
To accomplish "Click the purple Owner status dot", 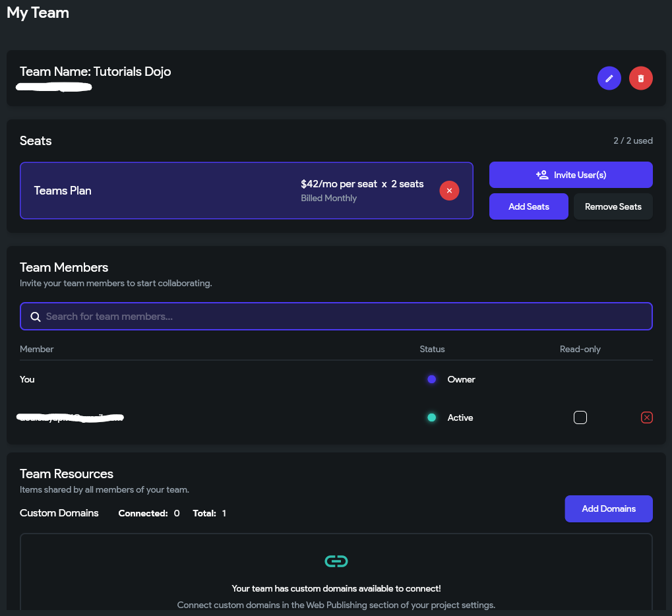I will (x=432, y=379).
